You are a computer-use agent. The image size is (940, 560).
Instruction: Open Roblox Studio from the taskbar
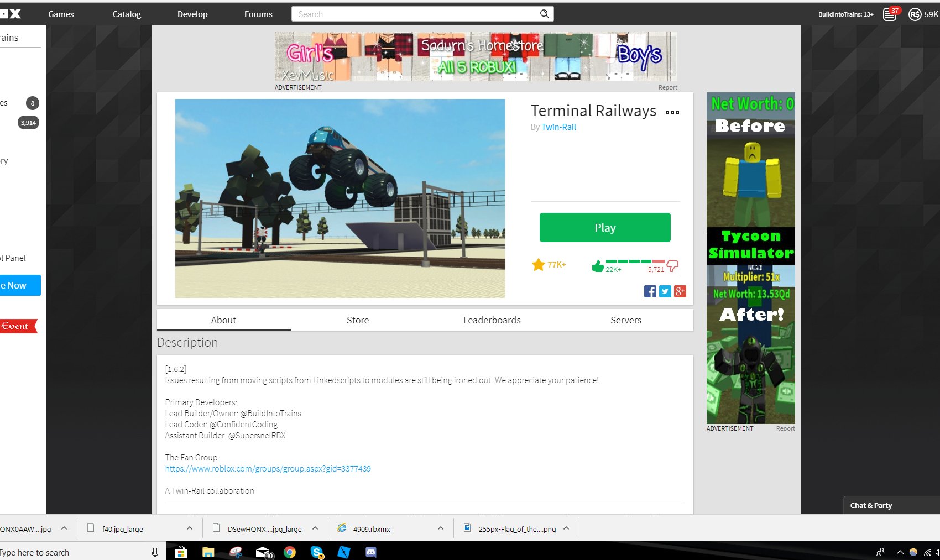(344, 552)
